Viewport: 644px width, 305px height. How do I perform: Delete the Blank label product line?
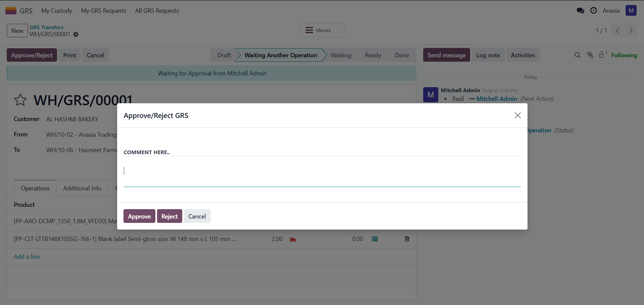pyautogui.click(x=407, y=239)
